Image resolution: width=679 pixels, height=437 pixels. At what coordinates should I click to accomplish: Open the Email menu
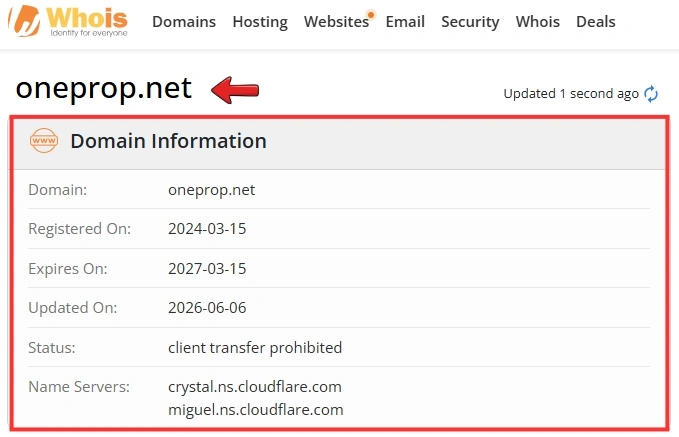[405, 22]
